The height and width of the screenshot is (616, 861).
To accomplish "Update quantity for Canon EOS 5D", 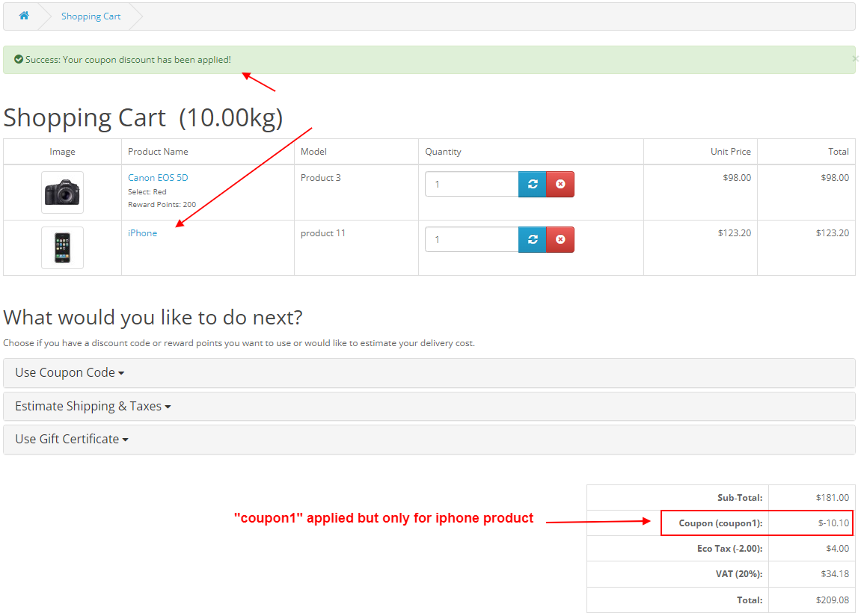I will tap(532, 183).
